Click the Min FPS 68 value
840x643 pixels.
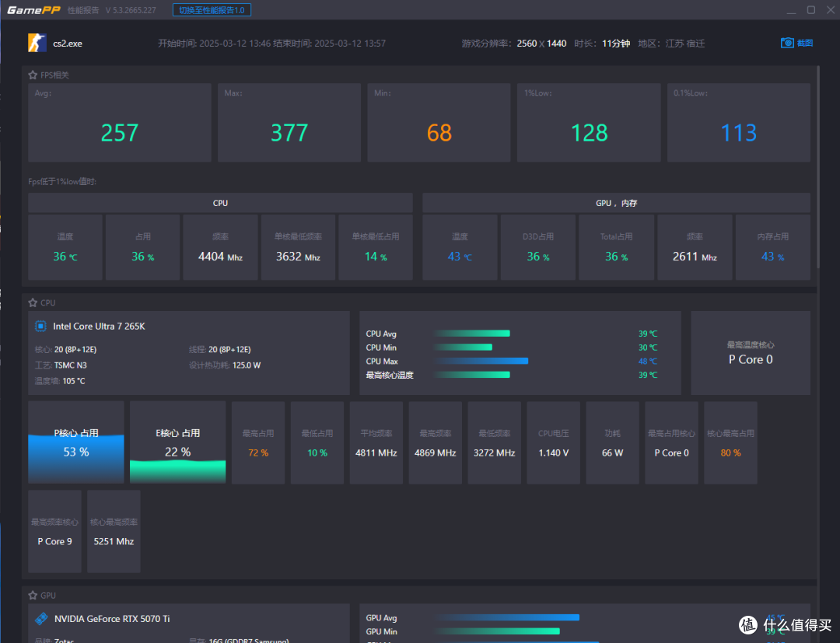point(439,133)
